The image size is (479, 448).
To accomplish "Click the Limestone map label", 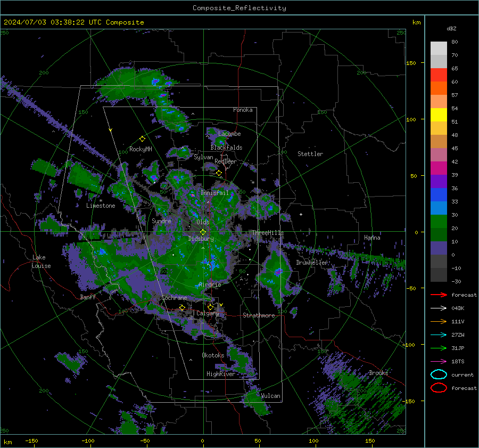I will click(x=101, y=206).
